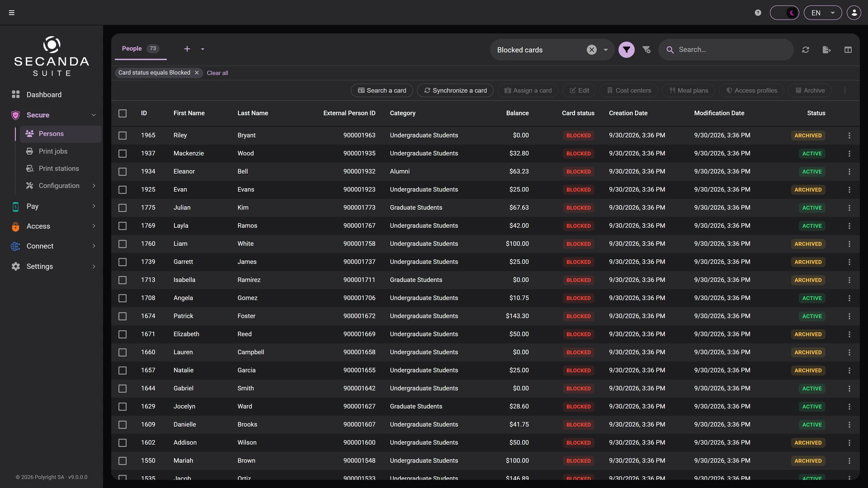The width and height of the screenshot is (868, 488).
Task: Click the Search a card button
Action: point(382,90)
